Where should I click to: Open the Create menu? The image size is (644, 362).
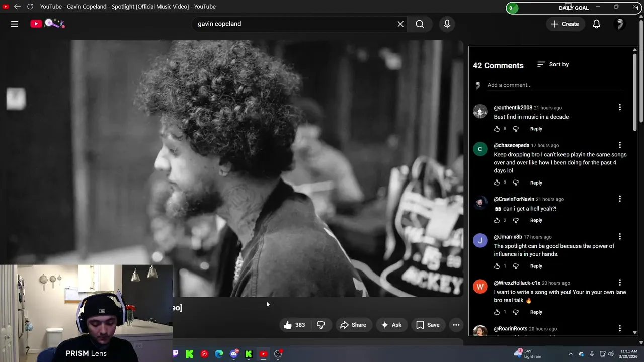(x=565, y=24)
